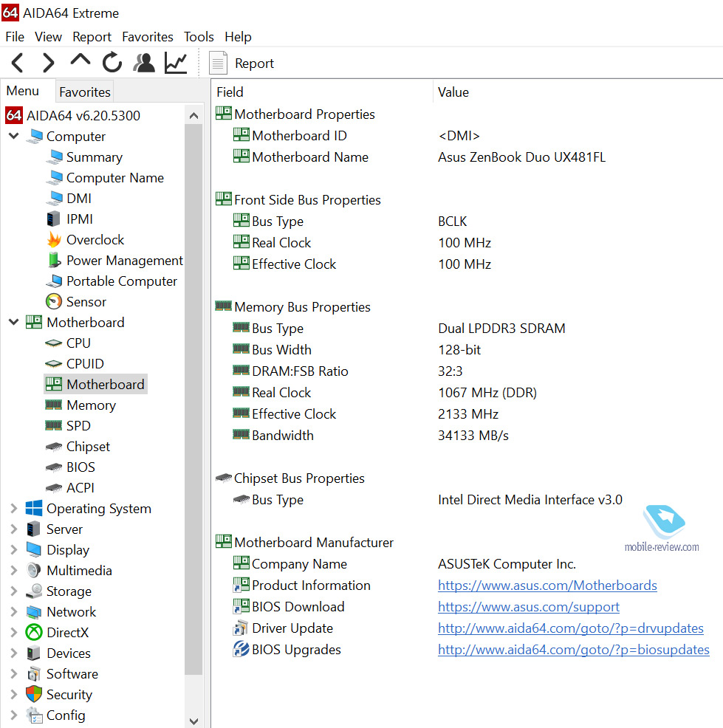This screenshot has width=723, height=728.
Task: Expand the Display node
Action: pos(14,550)
